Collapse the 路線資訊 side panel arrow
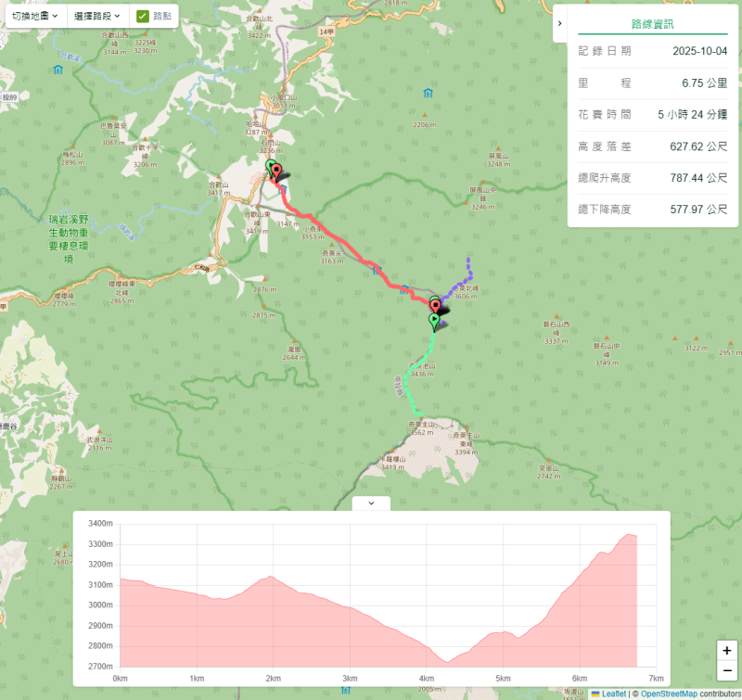 point(559,23)
